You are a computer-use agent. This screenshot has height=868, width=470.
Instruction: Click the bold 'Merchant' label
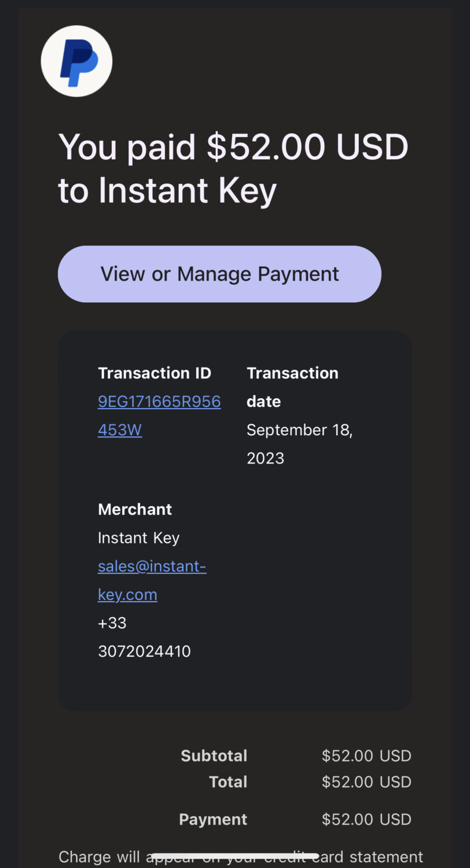point(135,509)
